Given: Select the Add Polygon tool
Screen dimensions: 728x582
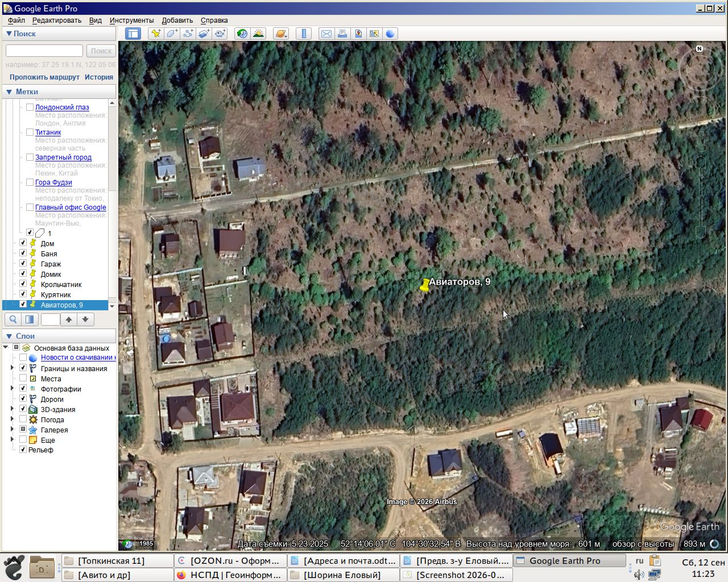Looking at the screenshot, I should pos(172,34).
